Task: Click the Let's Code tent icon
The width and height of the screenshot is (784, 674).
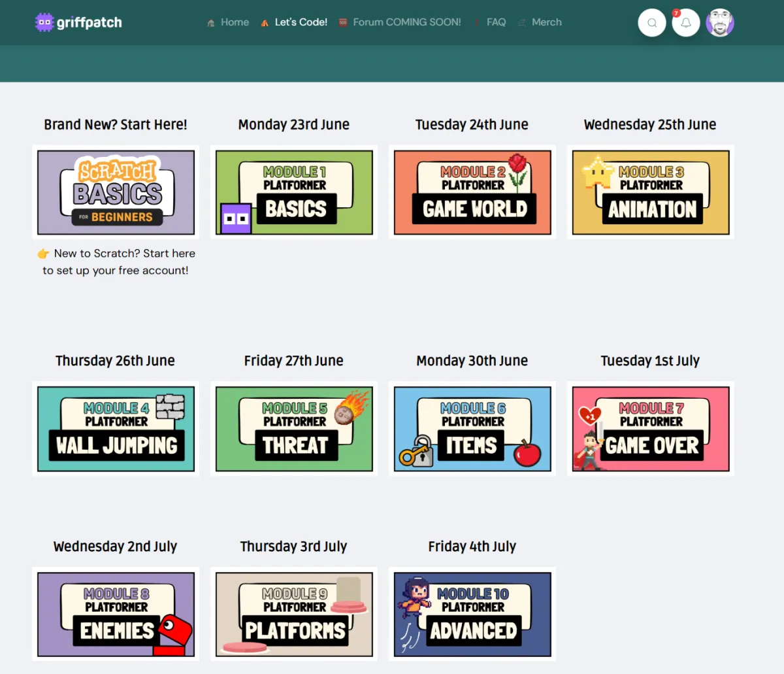Action: pos(265,23)
